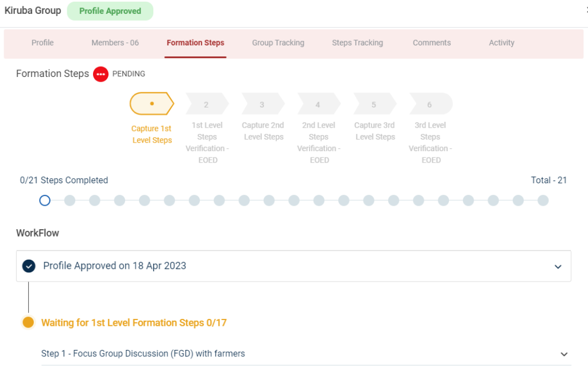Expand the Profile Approved workflow chevron
Viewport: 588px width, 366px height.
[x=558, y=267]
